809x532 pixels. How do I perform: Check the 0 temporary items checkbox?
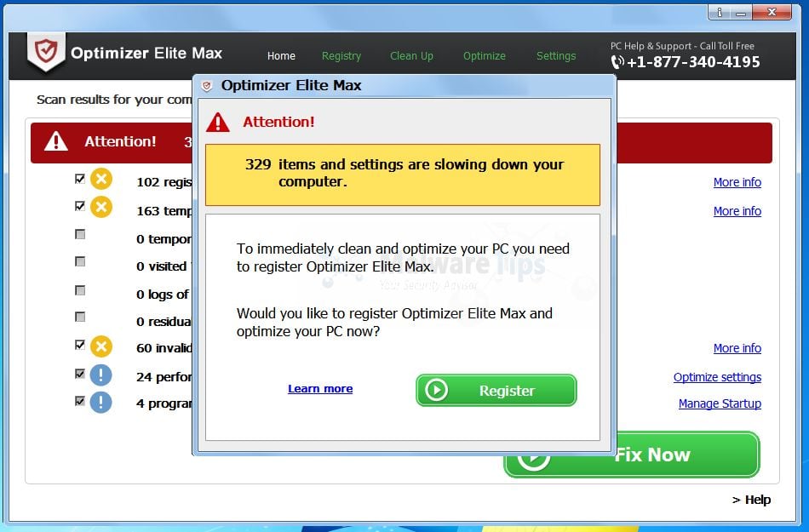point(80,235)
